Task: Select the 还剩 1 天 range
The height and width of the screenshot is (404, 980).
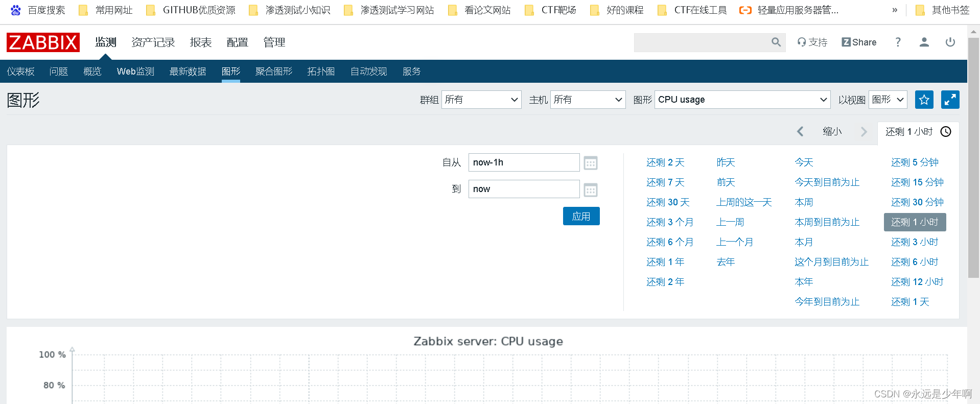Action: point(910,302)
